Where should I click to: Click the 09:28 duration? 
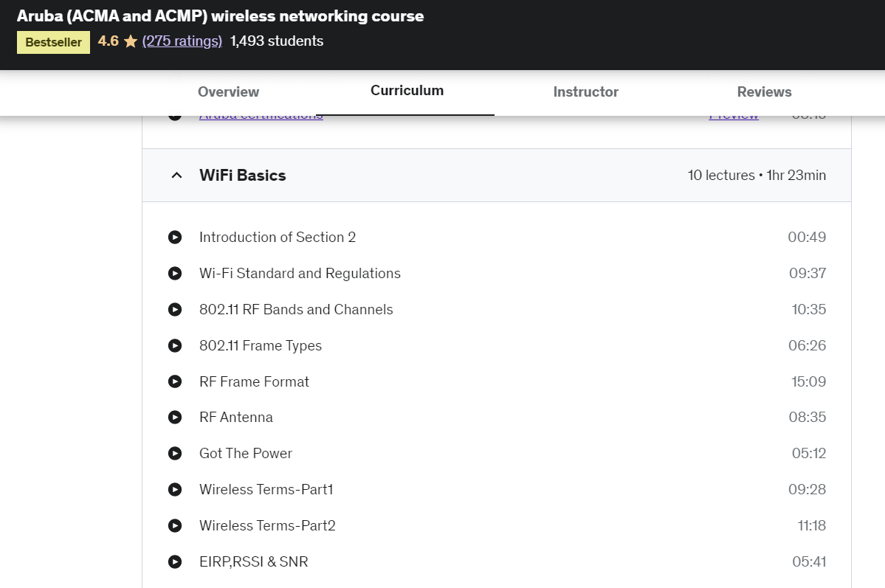coord(807,489)
